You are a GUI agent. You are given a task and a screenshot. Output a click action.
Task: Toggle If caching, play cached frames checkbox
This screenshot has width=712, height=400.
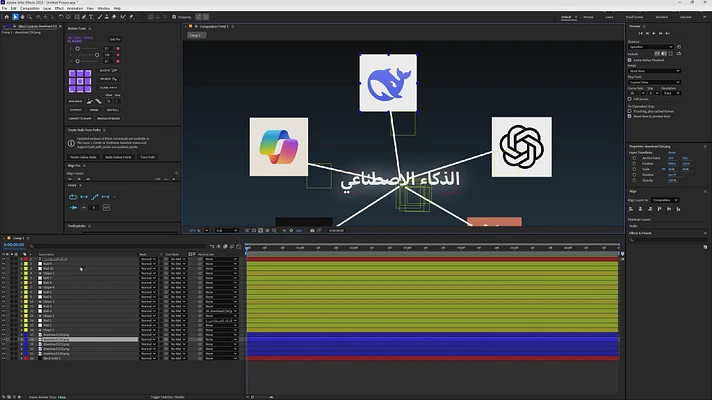tap(630, 111)
